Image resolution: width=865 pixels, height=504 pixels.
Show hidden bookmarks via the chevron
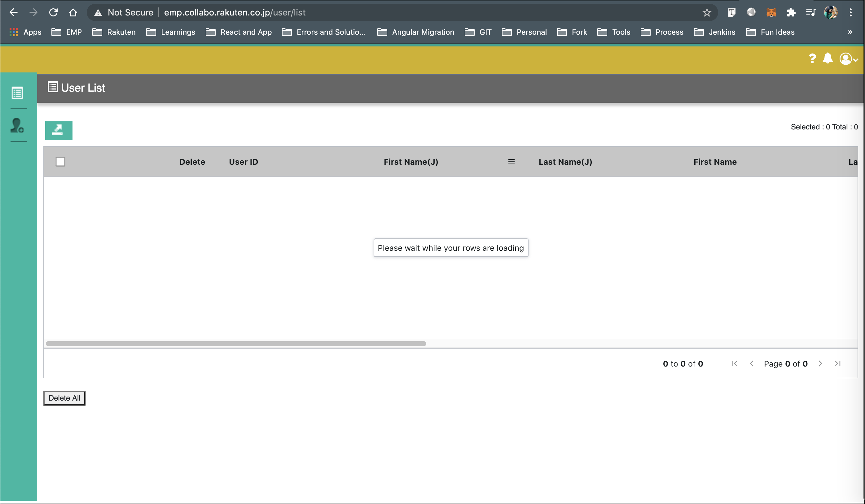tap(850, 32)
